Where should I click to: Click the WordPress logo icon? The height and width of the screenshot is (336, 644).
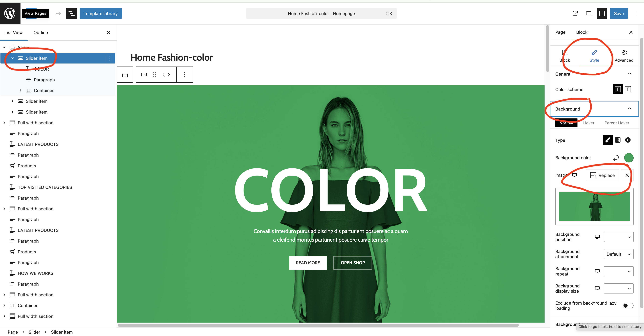(x=10, y=13)
